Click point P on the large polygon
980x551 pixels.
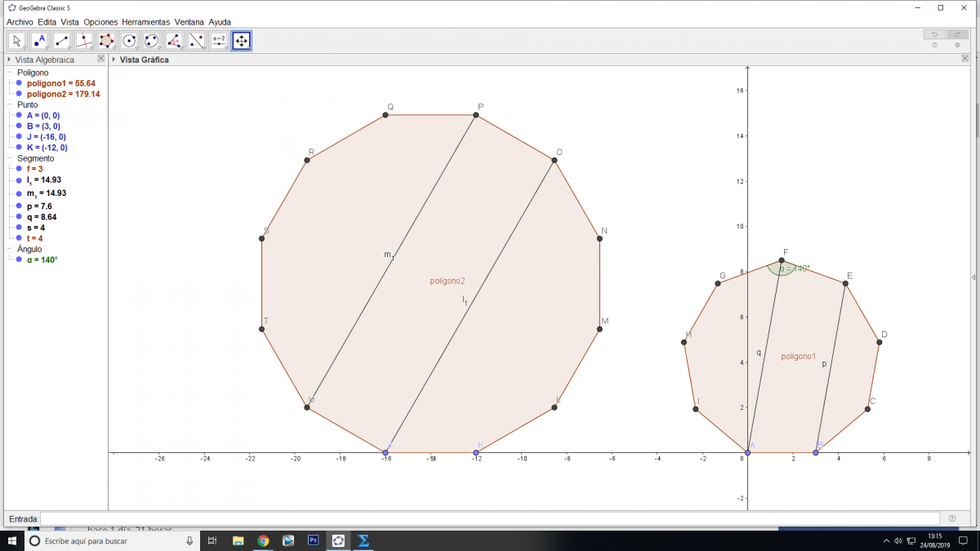[x=476, y=115]
